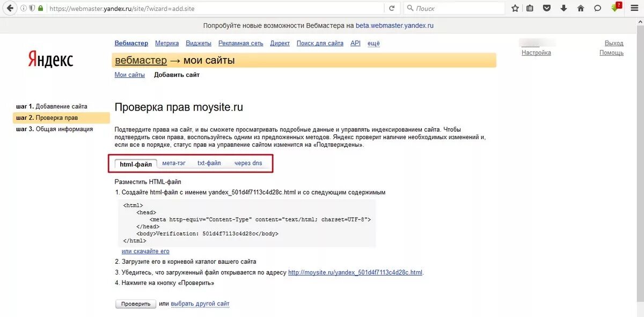Go back with the browser back arrow
The image size is (644, 317).
pyautogui.click(x=10, y=8)
